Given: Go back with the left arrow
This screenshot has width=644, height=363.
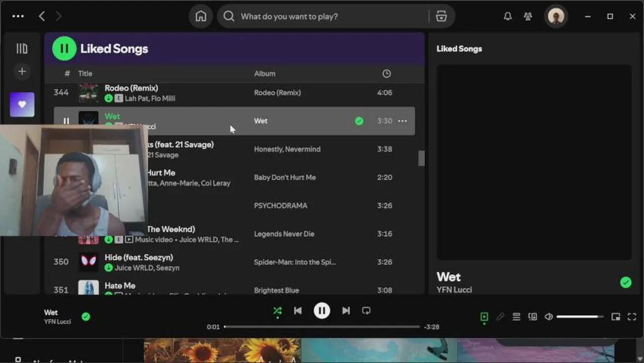Looking at the screenshot, I should tap(42, 16).
